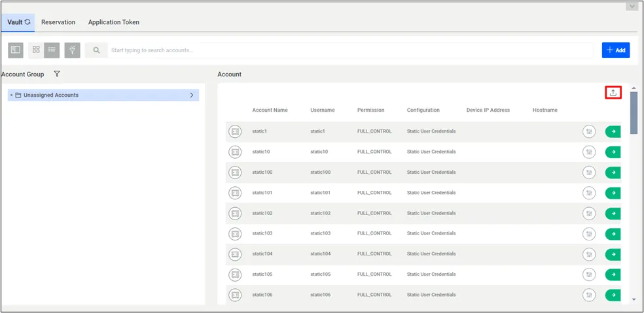Screen dimensions: 644x313
Task: Expand the Unassigned Accounts chevron
Action: [191, 95]
